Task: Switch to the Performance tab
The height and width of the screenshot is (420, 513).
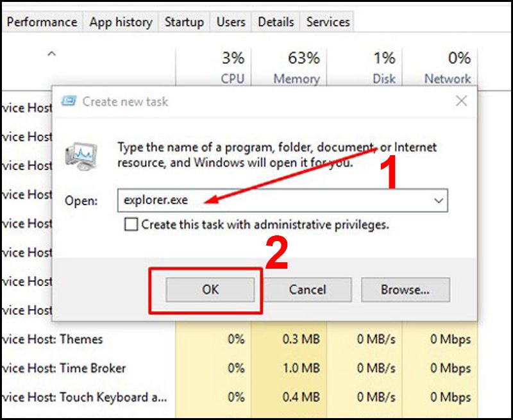Action: coord(42,22)
